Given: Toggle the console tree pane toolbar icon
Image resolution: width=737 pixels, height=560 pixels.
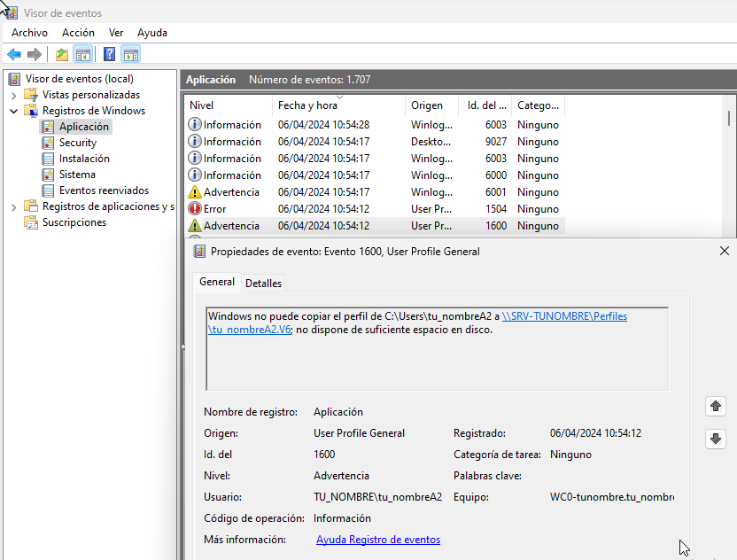Looking at the screenshot, I should 83,54.
